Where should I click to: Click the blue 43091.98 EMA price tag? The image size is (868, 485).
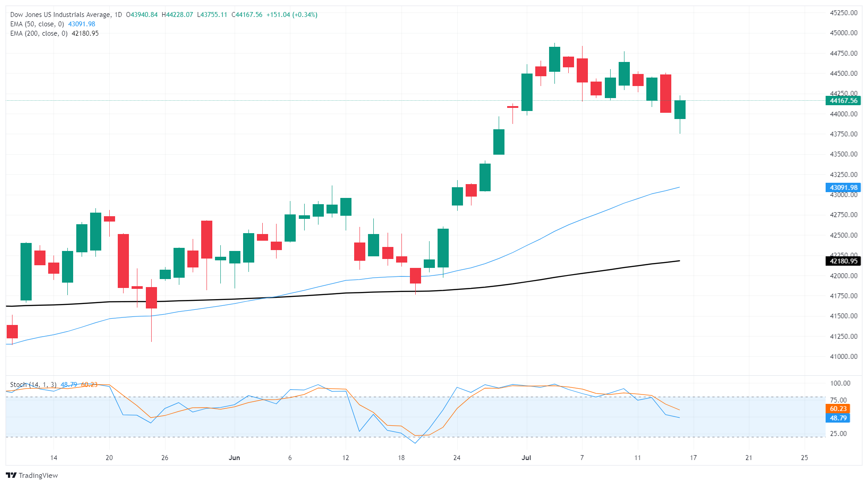point(844,188)
